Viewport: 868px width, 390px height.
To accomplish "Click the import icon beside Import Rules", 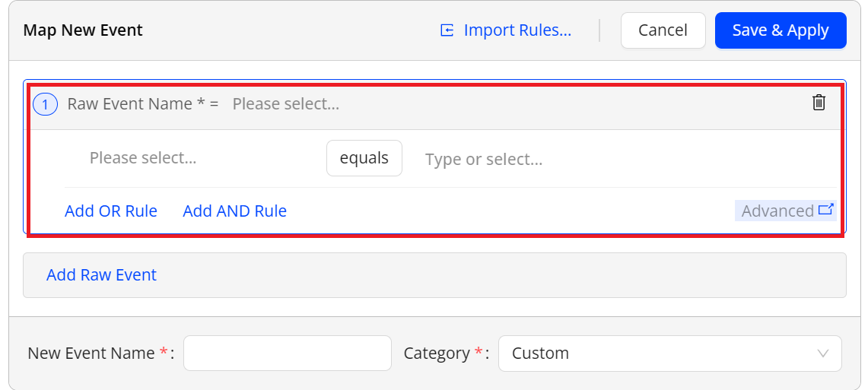I will pyautogui.click(x=447, y=30).
